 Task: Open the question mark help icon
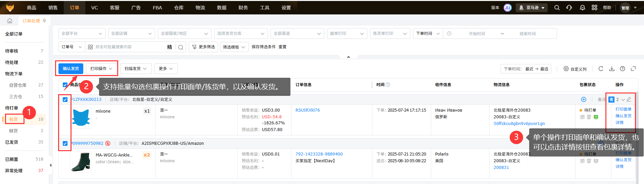click(623, 69)
